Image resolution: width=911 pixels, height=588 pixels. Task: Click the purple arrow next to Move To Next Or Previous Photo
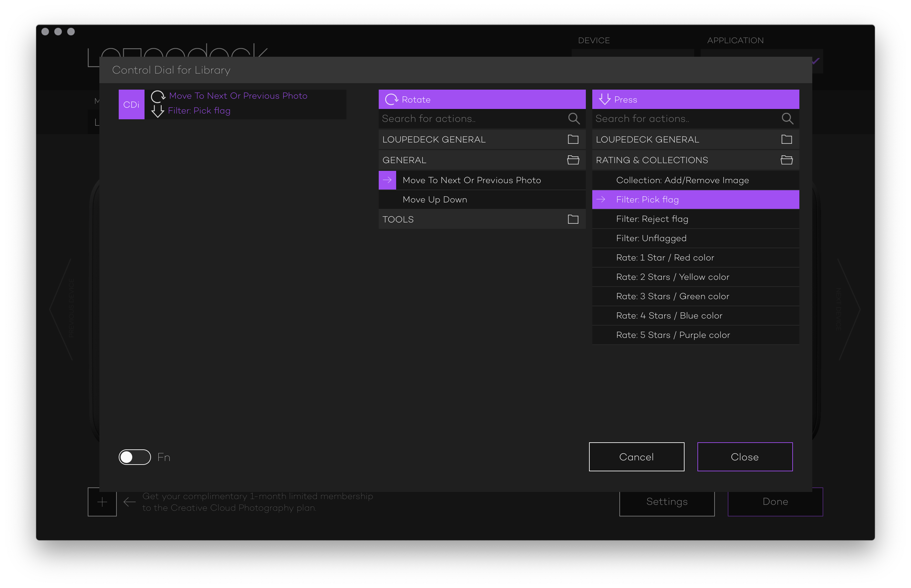387,180
